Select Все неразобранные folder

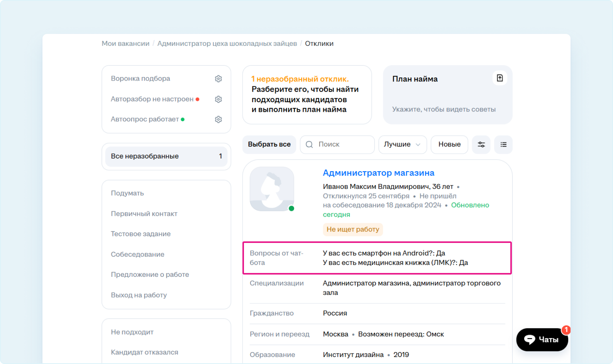point(166,156)
